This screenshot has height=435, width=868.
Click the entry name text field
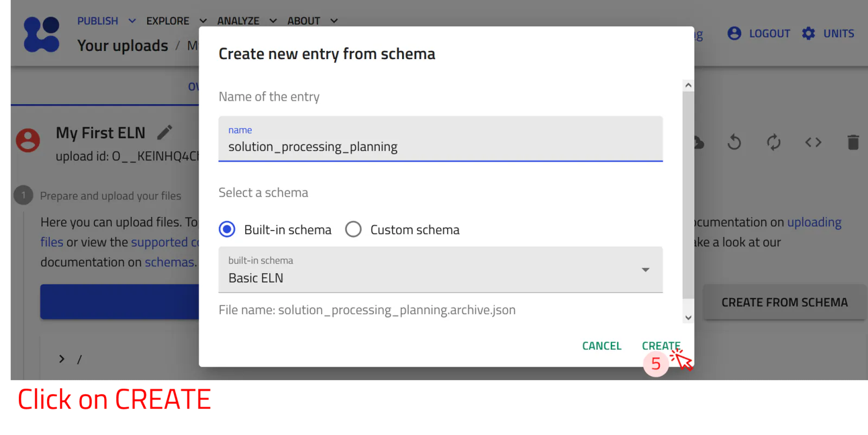tap(441, 139)
